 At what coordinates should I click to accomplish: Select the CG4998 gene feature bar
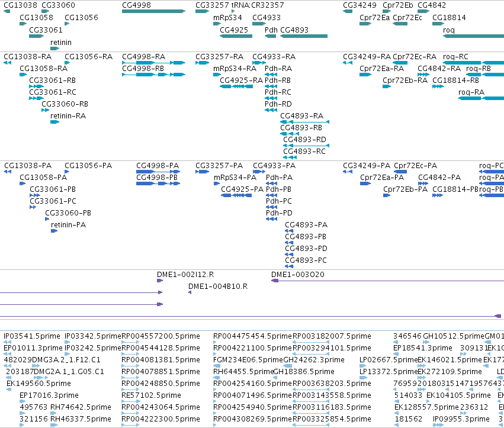(153, 11)
